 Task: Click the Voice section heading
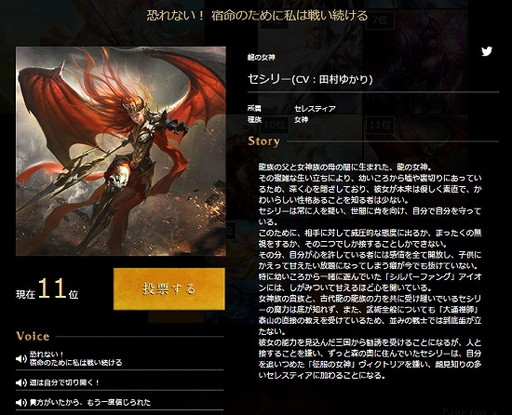(x=33, y=336)
